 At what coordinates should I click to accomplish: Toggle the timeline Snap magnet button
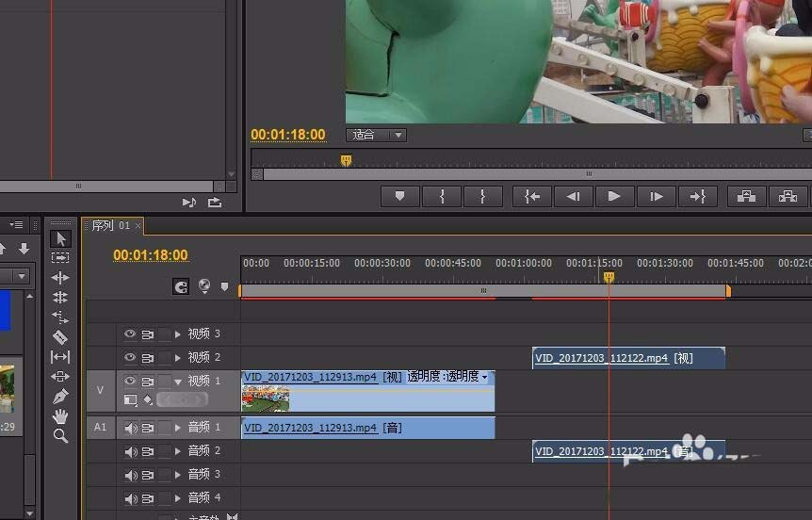(x=181, y=286)
